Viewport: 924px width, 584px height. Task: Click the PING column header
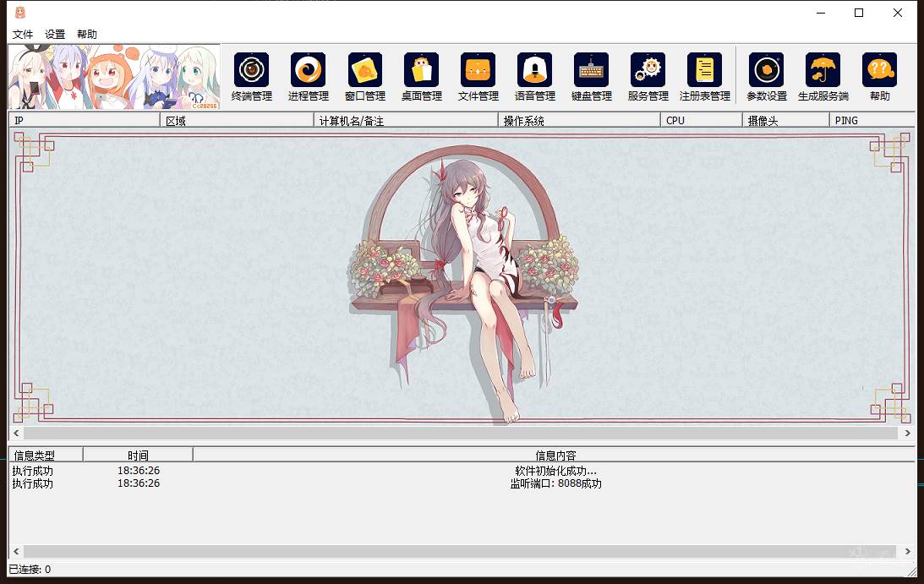pos(871,121)
